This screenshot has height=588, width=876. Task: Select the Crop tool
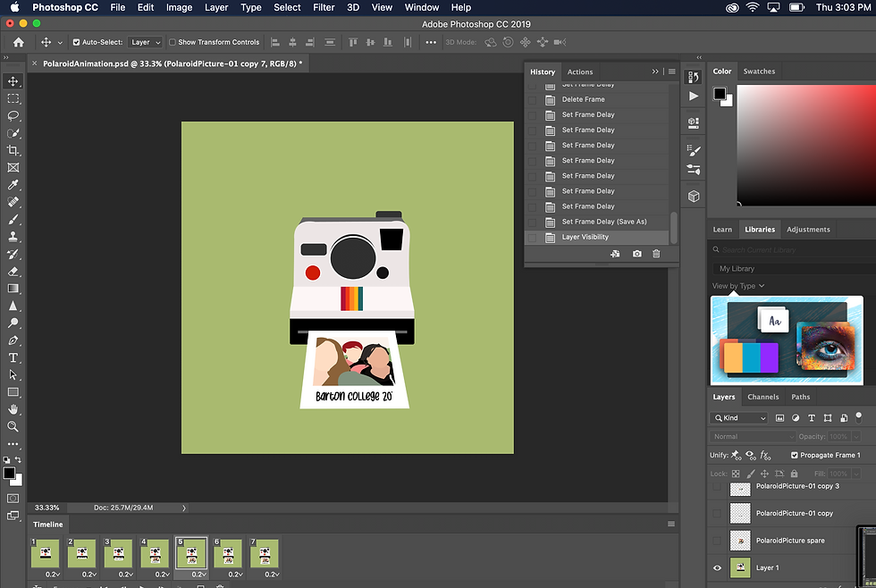[13, 150]
